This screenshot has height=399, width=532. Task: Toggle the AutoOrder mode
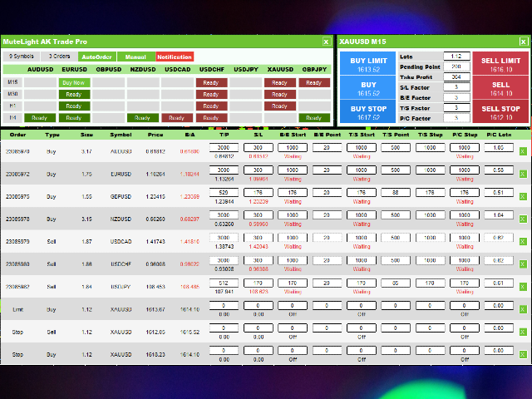pos(97,57)
